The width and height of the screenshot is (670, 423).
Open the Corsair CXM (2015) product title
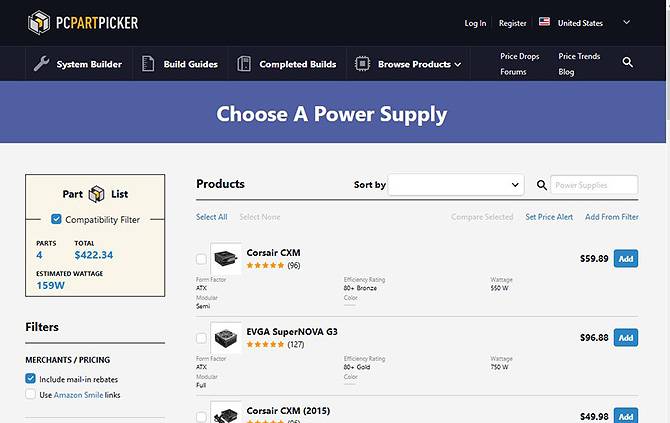(x=288, y=411)
